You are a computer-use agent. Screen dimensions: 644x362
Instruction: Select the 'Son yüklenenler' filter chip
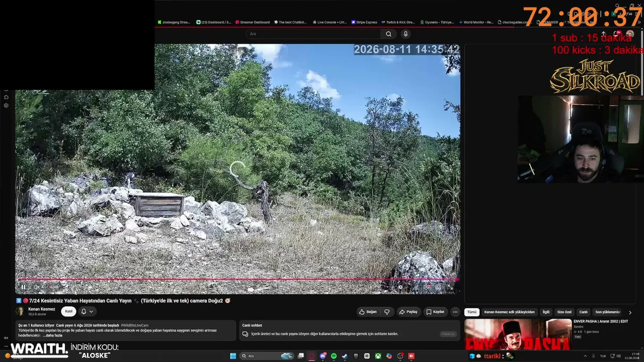[608, 312]
